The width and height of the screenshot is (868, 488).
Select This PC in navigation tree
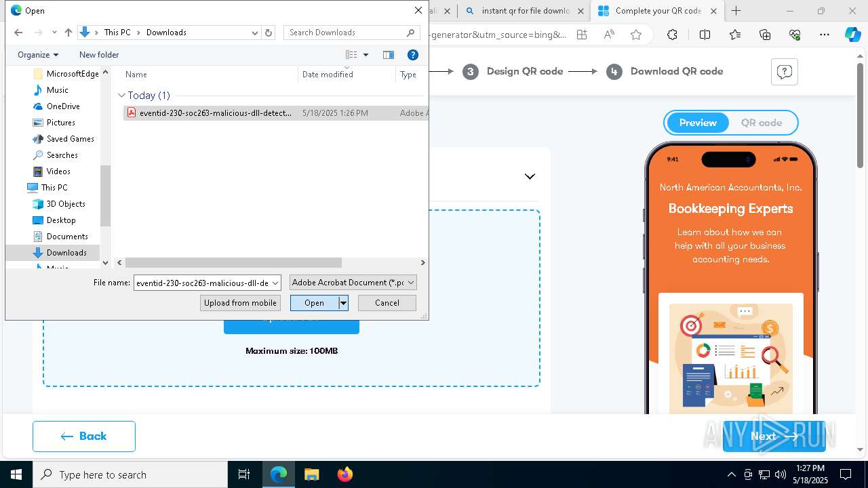(54, 188)
